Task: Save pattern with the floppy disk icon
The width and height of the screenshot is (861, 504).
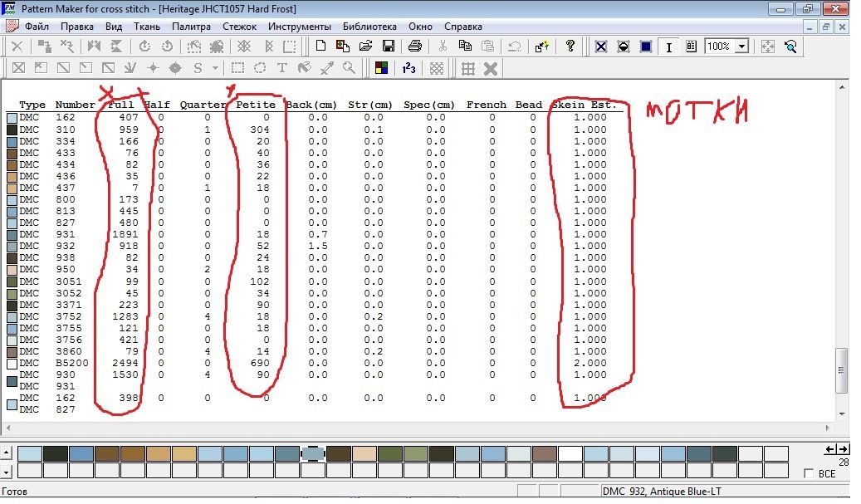Action: 388,46
